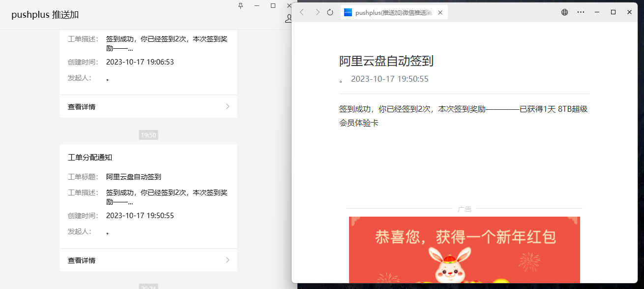This screenshot has height=289, width=644.
Task: Reload the pushplus message page
Action: click(x=330, y=12)
